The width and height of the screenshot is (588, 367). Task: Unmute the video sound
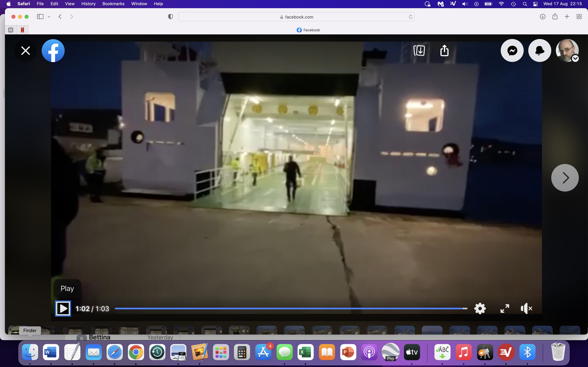(526, 309)
